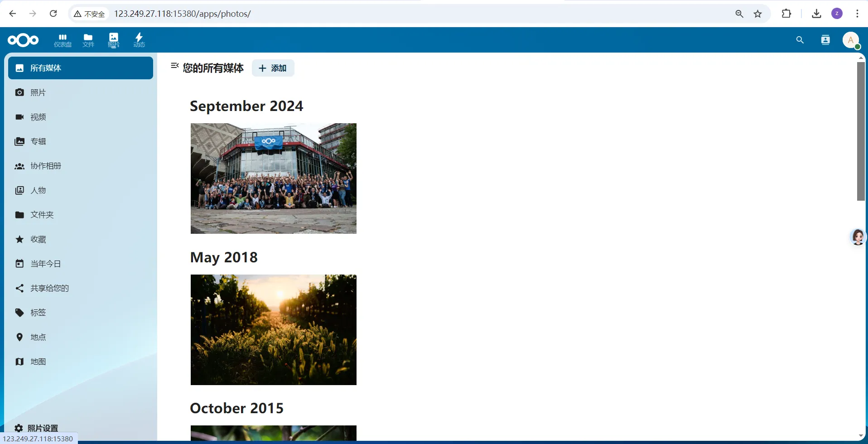868x444 pixels.
Task: Go to 视频 in the sidebar
Action: click(81, 117)
